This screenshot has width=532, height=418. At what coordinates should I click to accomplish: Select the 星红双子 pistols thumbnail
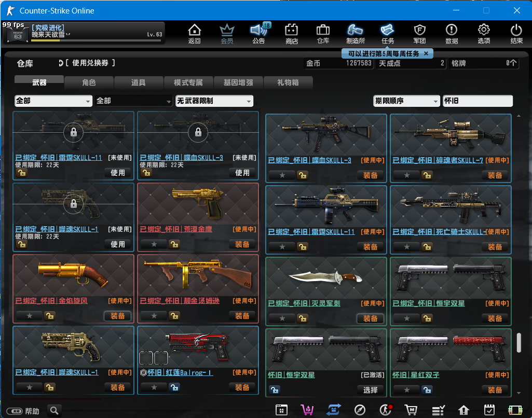tap(451, 350)
